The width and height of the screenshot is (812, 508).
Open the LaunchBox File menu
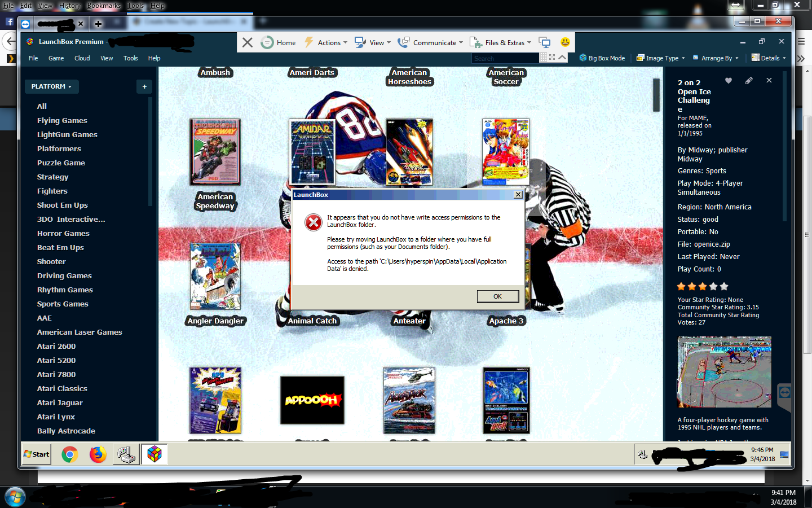point(33,58)
